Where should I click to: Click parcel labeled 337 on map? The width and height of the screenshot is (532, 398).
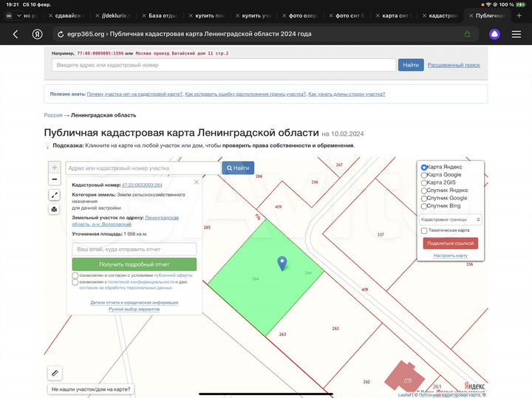tap(381, 235)
